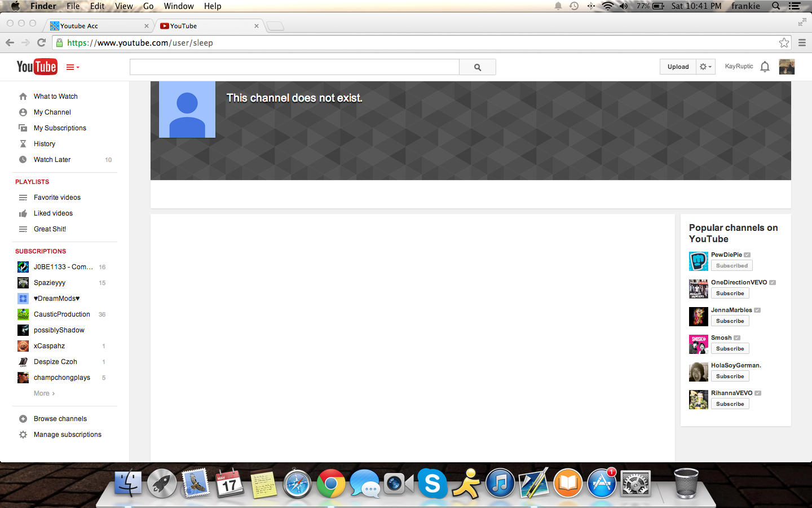Open champchongplays subscription
This screenshot has height=508, width=812.
pyautogui.click(x=61, y=378)
